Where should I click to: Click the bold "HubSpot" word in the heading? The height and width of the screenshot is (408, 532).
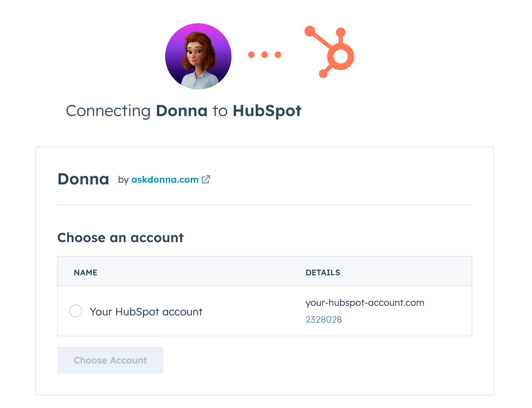tap(267, 111)
